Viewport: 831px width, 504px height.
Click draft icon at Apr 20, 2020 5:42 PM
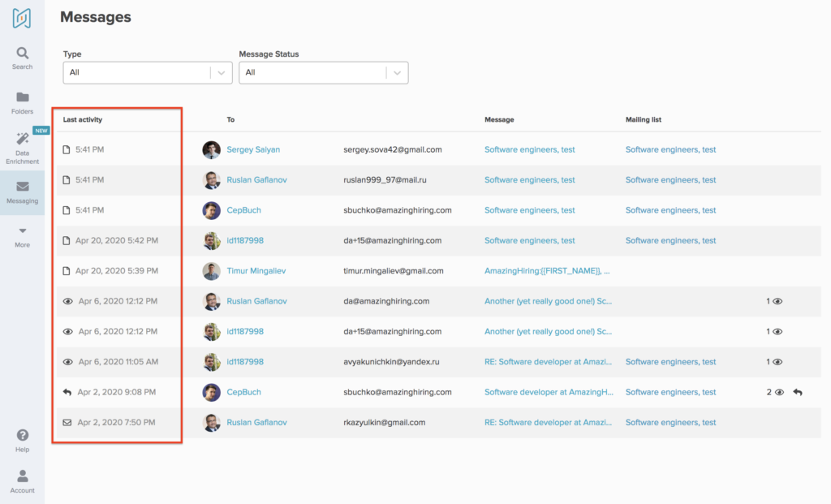pyautogui.click(x=67, y=240)
